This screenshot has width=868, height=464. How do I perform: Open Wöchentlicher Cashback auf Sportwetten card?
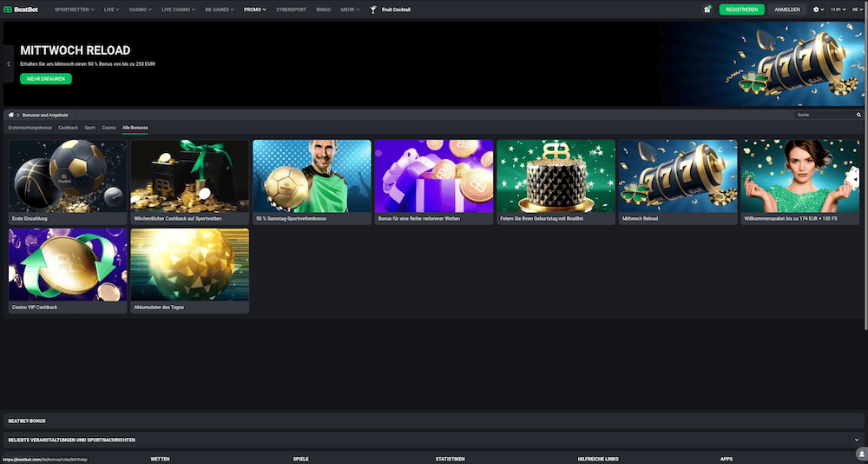pos(190,182)
